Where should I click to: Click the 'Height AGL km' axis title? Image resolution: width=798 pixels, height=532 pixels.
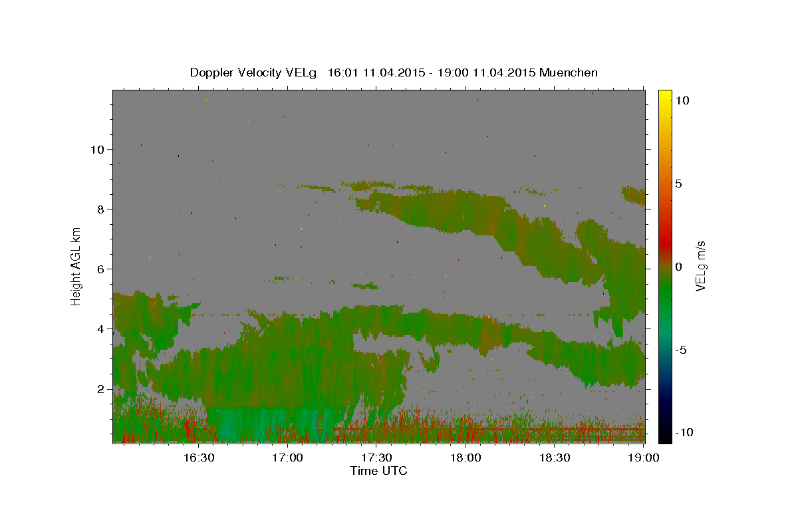coord(76,265)
